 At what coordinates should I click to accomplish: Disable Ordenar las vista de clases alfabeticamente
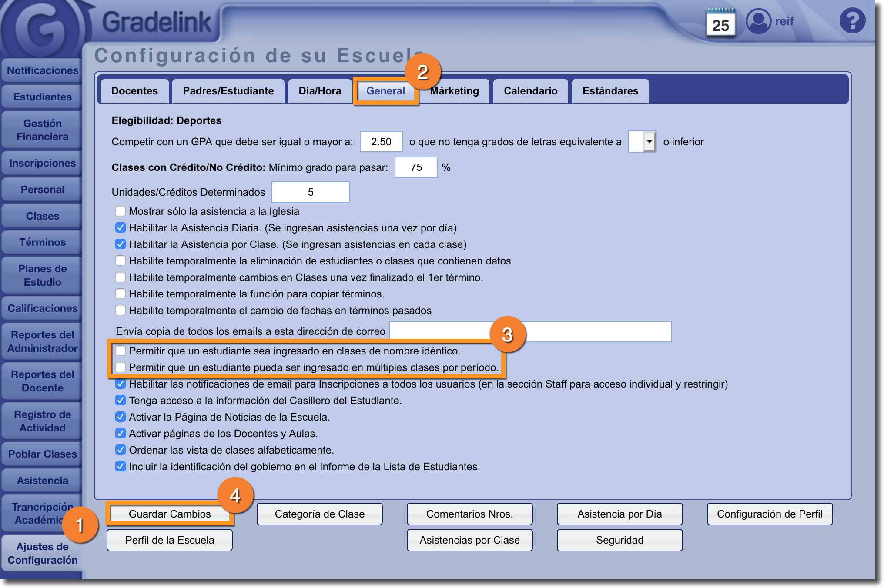click(121, 450)
